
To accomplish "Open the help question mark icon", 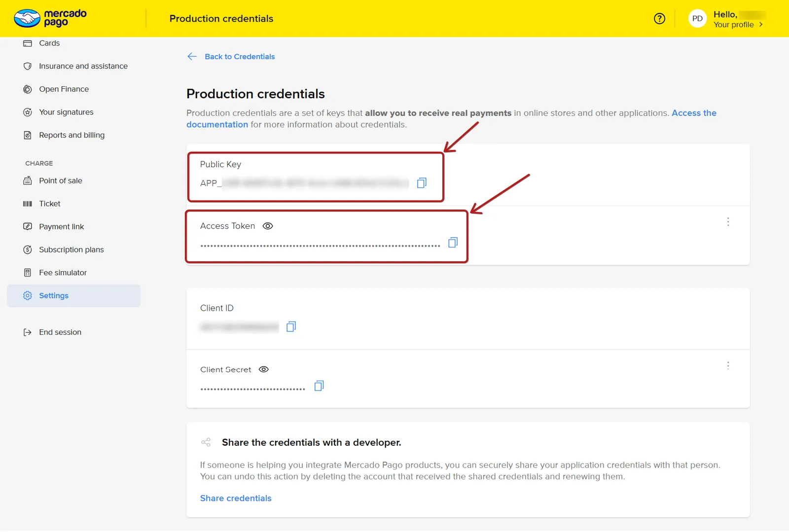I will coord(659,19).
